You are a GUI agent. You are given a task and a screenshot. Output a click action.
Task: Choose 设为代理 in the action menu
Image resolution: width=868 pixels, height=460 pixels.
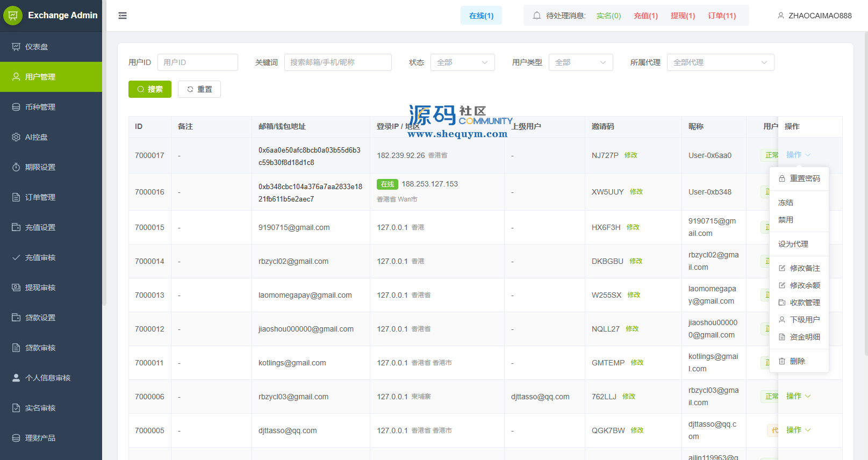[793, 244]
